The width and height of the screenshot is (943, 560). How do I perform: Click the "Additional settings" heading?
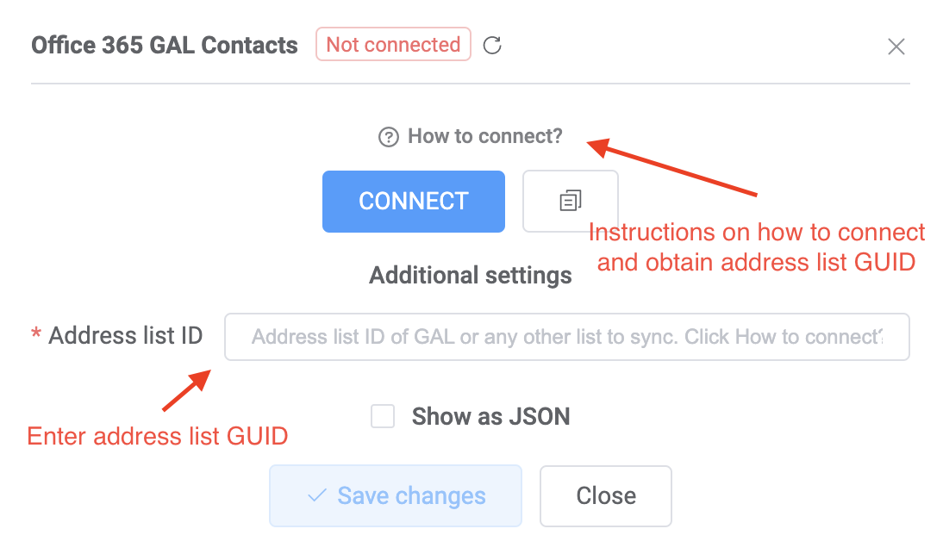[x=470, y=275]
